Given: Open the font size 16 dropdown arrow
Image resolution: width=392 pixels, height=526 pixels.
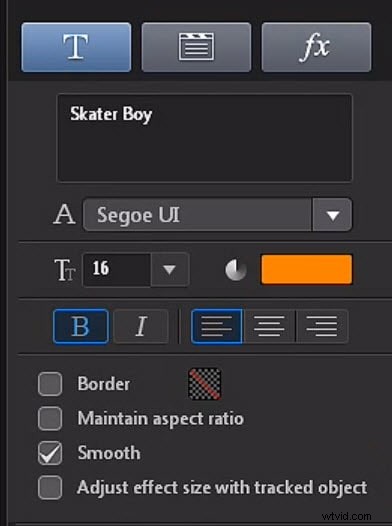Looking at the screenshot, I should 170,269.
